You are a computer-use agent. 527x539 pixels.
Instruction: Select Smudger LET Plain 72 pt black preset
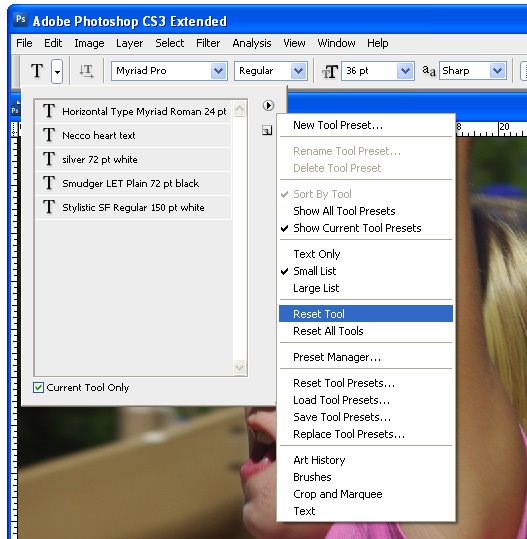click(x=133, y=184)
